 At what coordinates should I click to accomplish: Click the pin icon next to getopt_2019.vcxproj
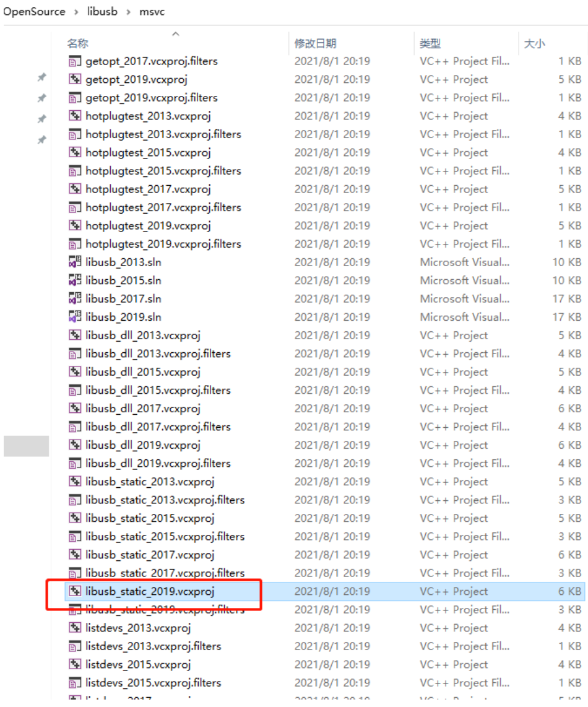click(41, 79)
